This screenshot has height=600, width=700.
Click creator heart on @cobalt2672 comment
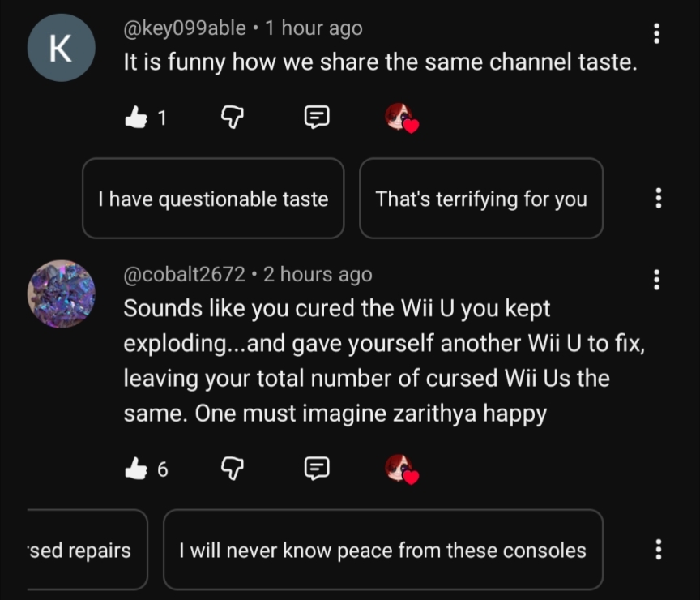point(400,468)
